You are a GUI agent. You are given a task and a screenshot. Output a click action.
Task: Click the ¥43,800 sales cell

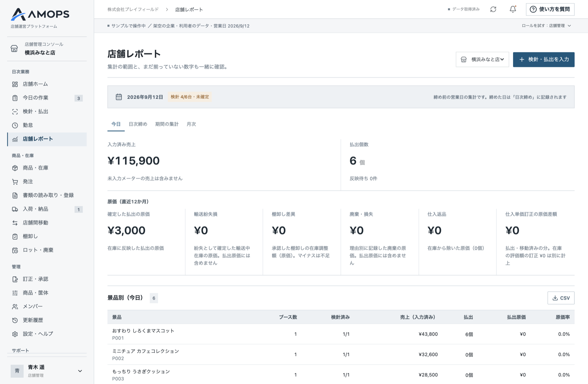(x=428, y=334)
